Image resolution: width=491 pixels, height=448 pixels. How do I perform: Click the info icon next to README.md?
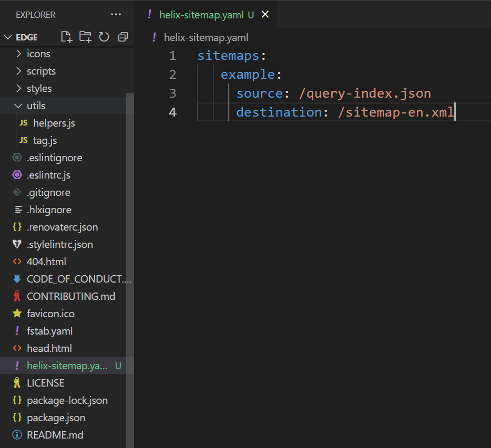pyautogui.click(x=16, y=435)
